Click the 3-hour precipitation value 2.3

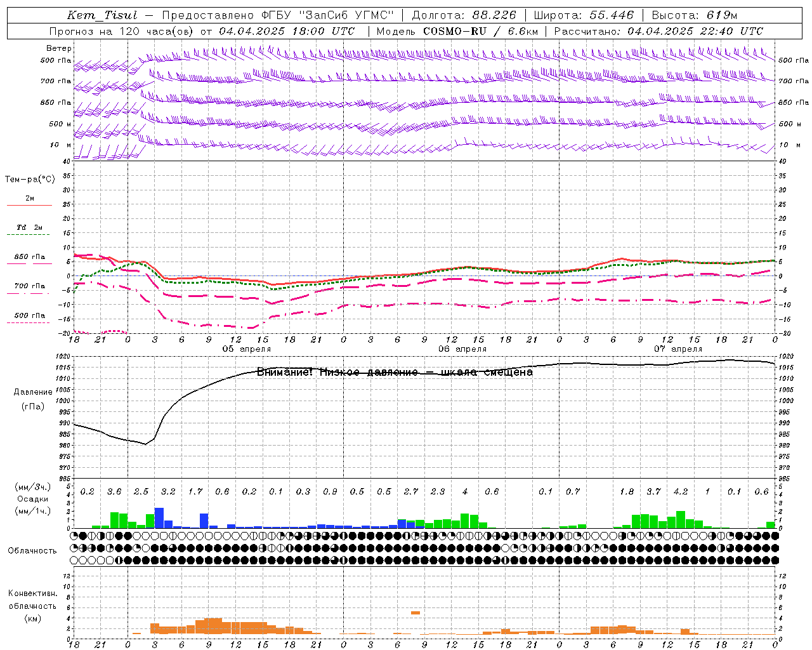point(438,491)
